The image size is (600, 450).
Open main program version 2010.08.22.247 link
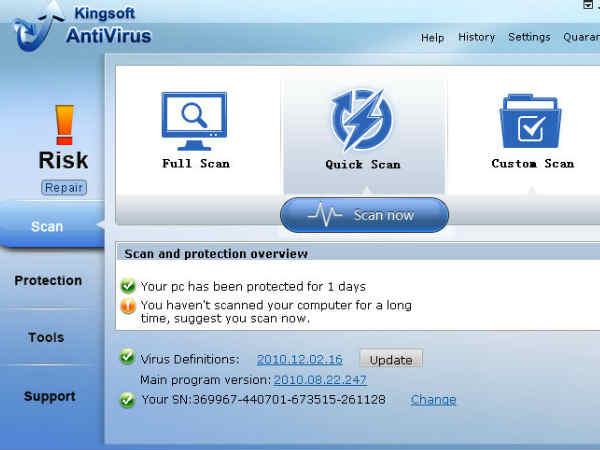pos(320,380)
